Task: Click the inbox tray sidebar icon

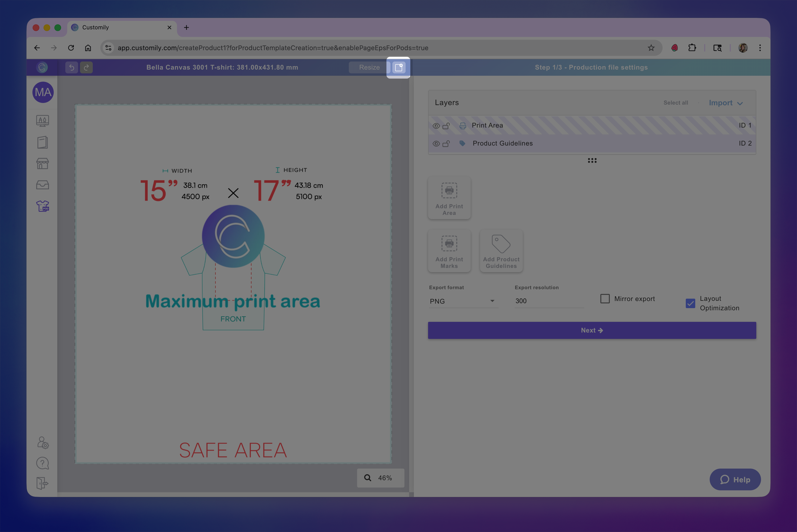Action: (43, 185)
